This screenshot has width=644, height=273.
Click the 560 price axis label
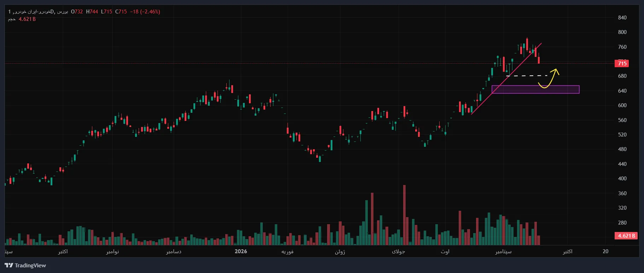(622, 120)
